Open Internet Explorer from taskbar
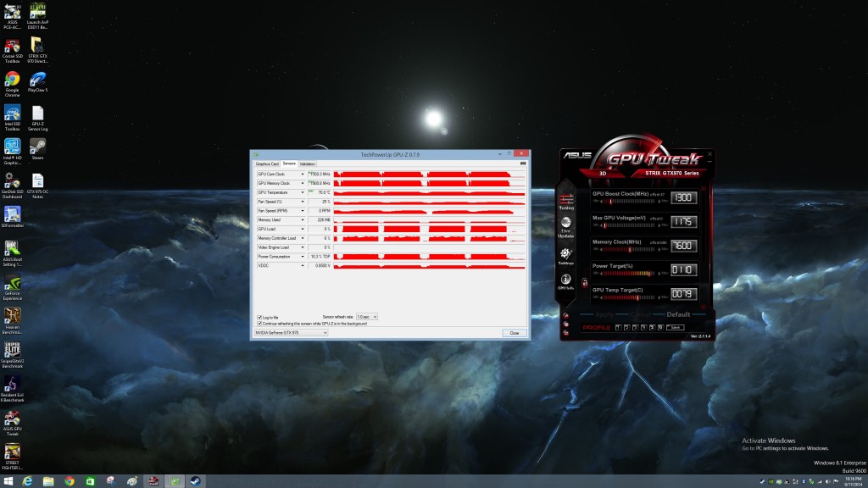 (x=27, y=481)
